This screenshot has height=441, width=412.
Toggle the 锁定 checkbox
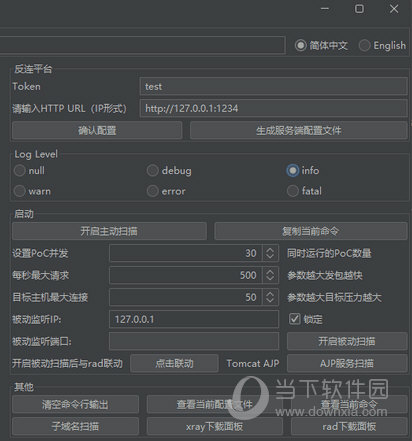tap(294, 319)
